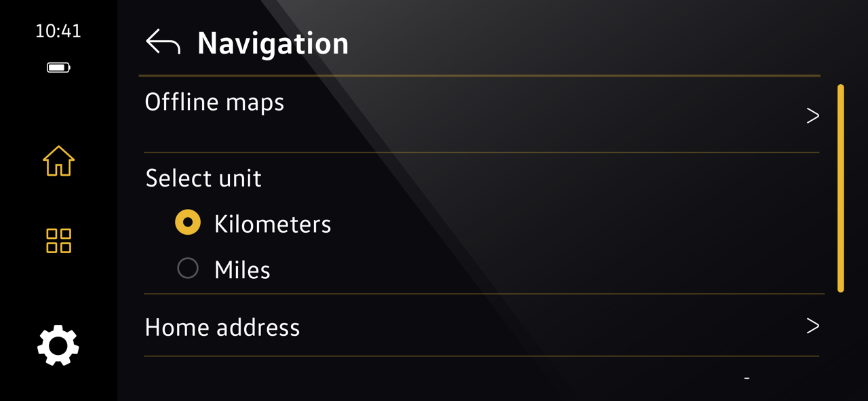868x401 pixels.
Task: Click the Navigation page title
Action: [273, 43]
